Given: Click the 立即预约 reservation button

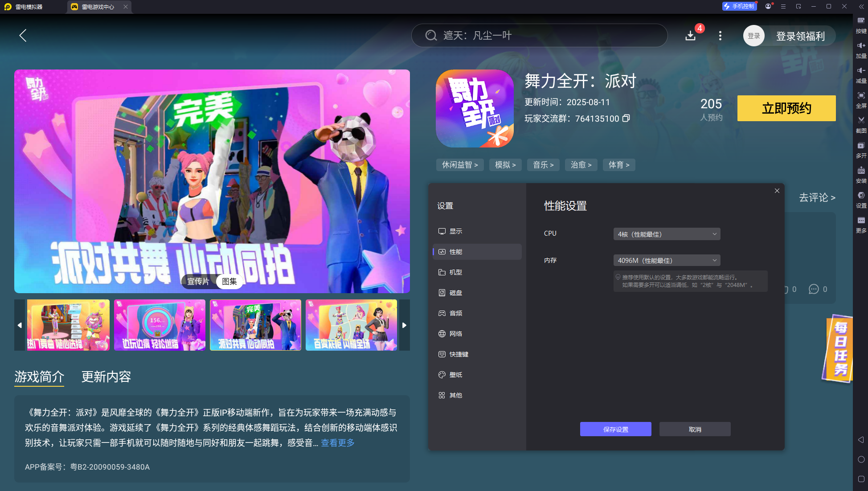Looking at the screenshot, I should (x=786, y=108).
